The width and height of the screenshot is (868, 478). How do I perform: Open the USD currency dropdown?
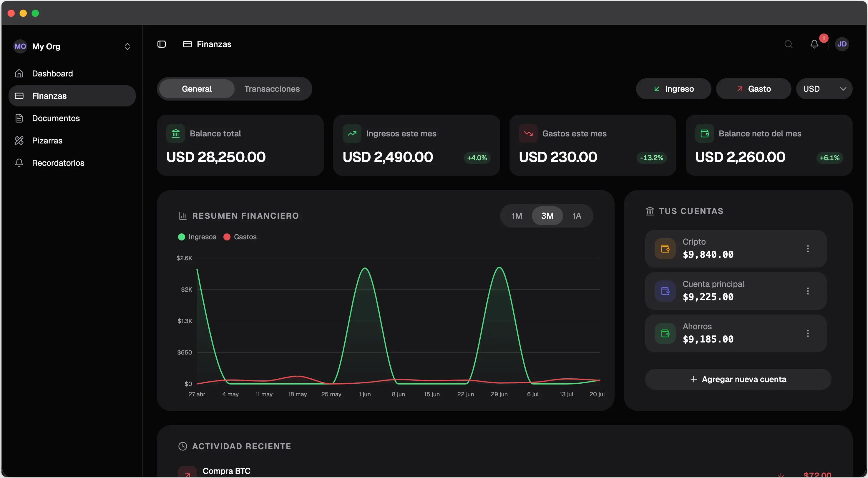click(x=824, y=89)
